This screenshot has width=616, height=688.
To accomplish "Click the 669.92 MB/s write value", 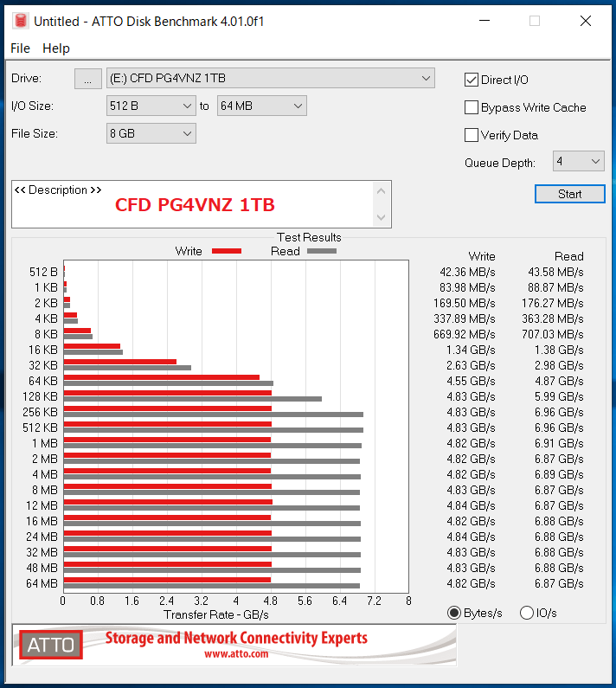I will tap(465, 334).
